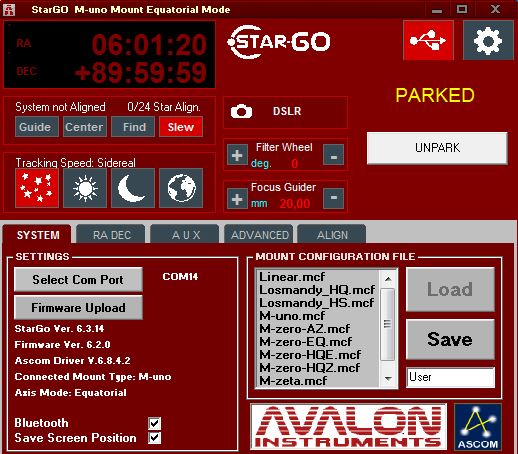Click the User text field

450,377
